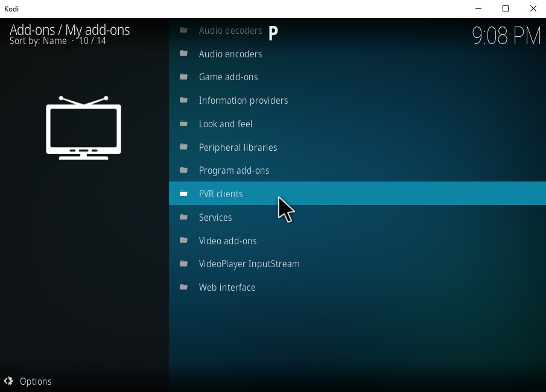Open the Video add-ons category
The height and width of the screenshot is (392, 546).
[227, 241]
